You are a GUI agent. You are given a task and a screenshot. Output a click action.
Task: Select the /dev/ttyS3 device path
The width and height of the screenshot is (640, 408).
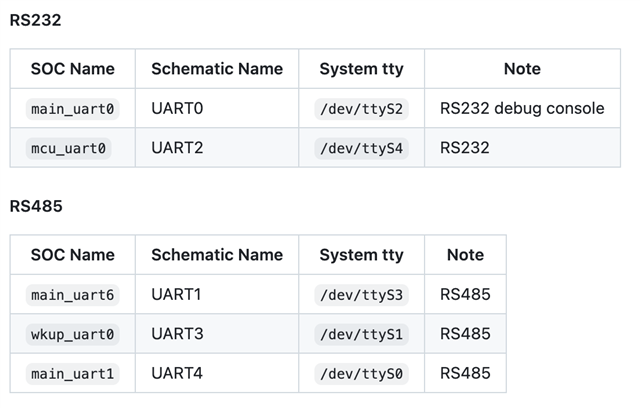click(x=361, y=295)
